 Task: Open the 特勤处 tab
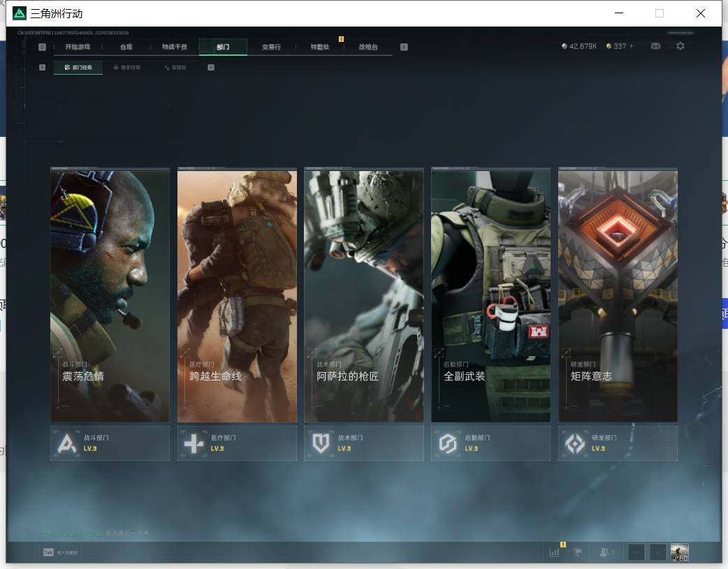tap(320, 47)
